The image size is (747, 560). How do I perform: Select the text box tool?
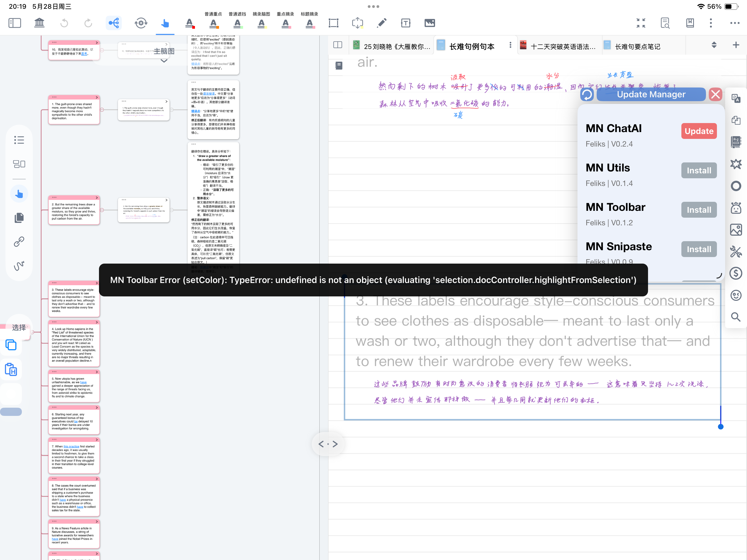(405, 23)
